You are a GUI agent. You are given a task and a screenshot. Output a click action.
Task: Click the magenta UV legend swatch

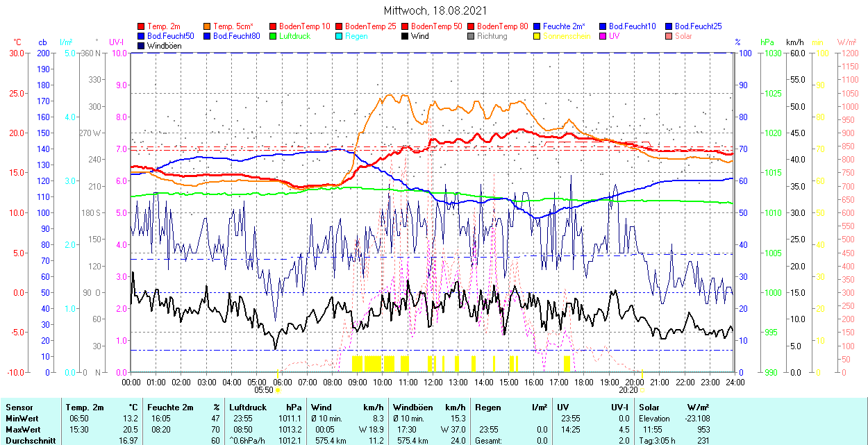[x=603, y=36]
